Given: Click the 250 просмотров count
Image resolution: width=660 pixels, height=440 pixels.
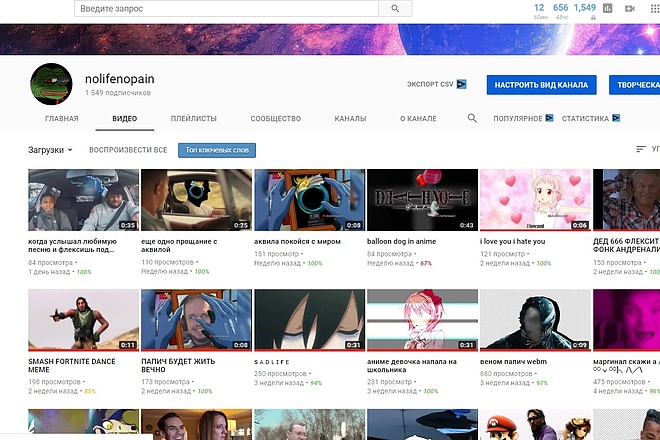Looking at the screenshot, I should tap(280, 373).
